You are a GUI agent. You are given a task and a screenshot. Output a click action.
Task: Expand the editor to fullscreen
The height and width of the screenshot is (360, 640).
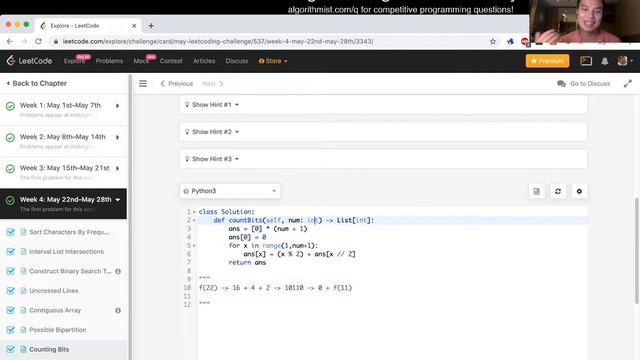pos(627,84)
